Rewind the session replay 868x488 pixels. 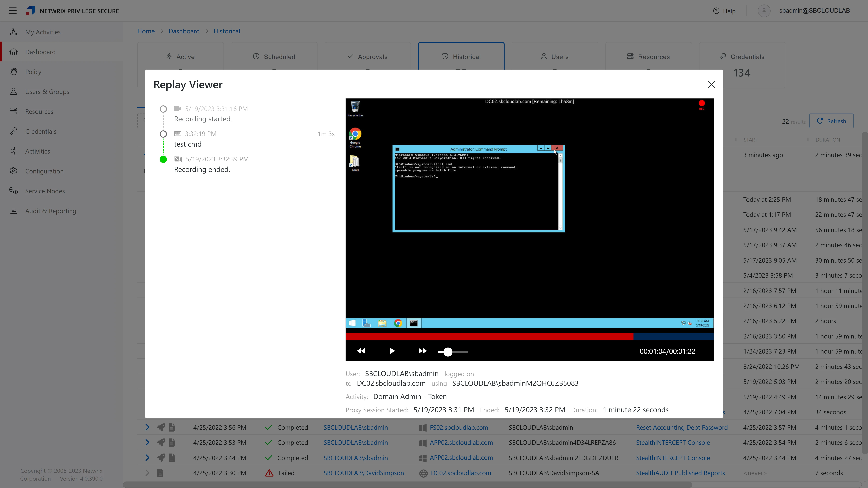pyautogui.click(x=361, y=351)
